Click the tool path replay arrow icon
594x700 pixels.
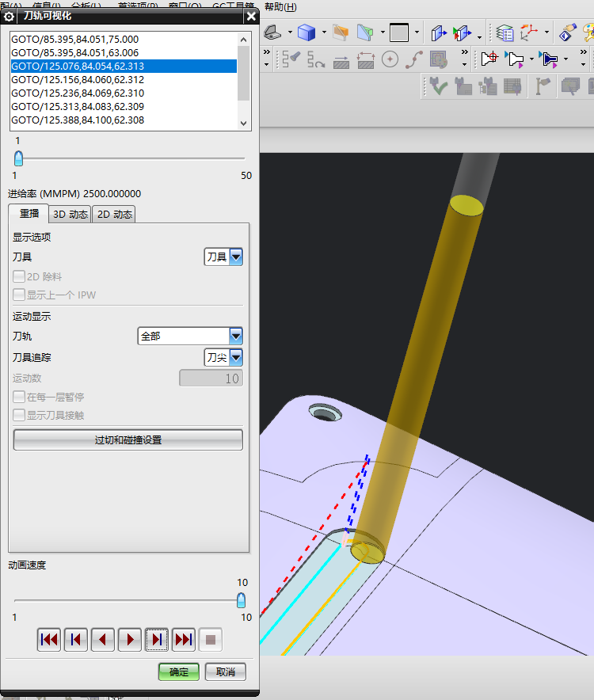click(x=316, y=59)
